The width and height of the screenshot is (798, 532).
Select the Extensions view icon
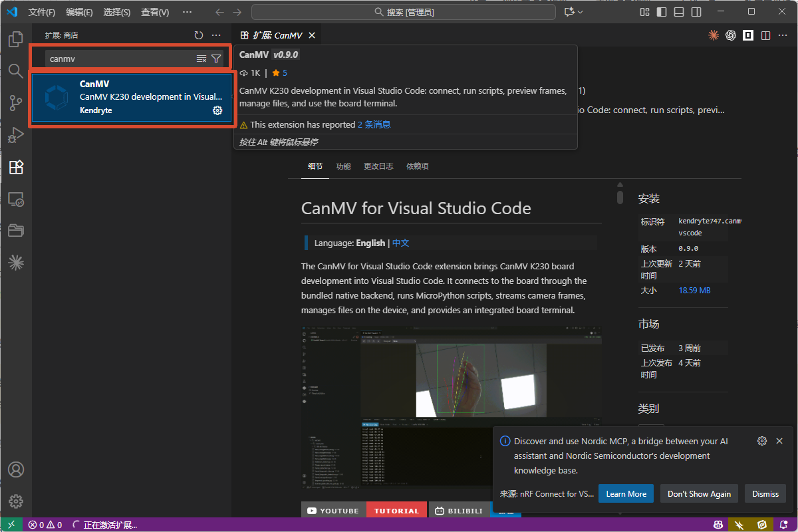coord(16,167)
